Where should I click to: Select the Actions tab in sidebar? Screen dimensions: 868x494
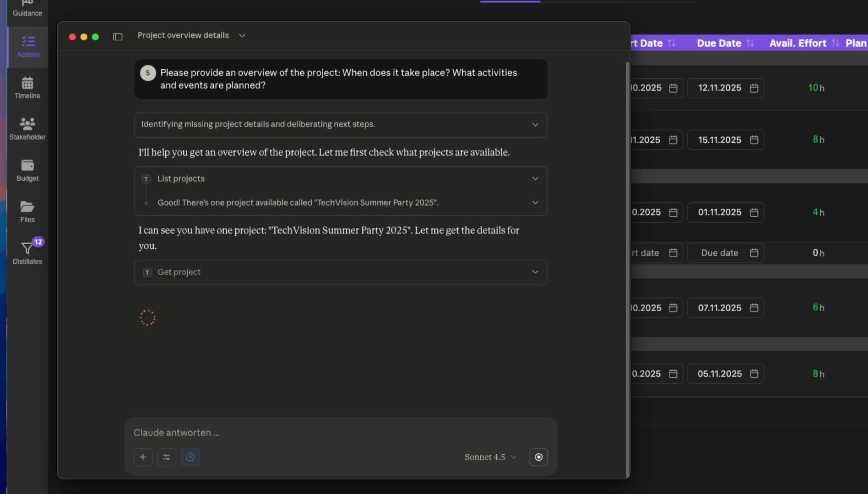pos(28,47)
